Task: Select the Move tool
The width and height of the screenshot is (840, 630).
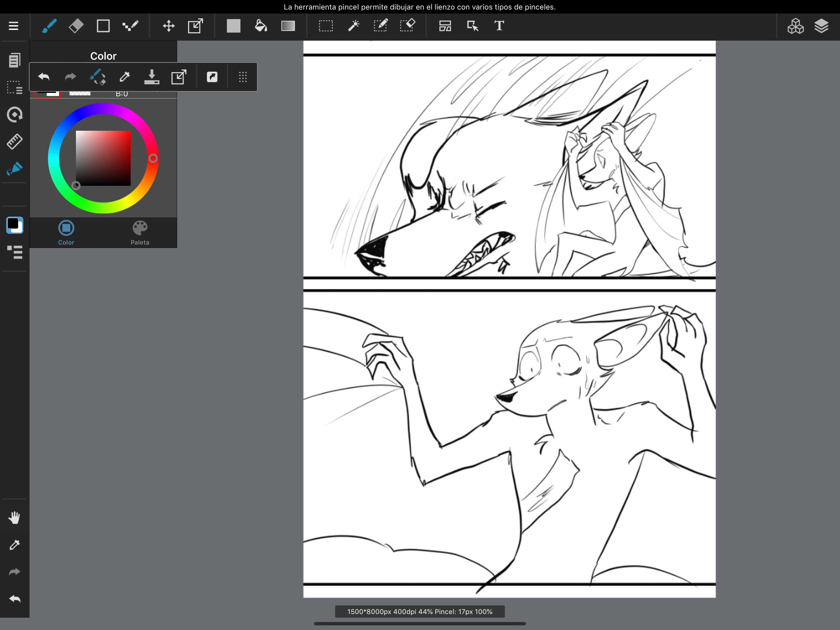Action: click(168, 26)
